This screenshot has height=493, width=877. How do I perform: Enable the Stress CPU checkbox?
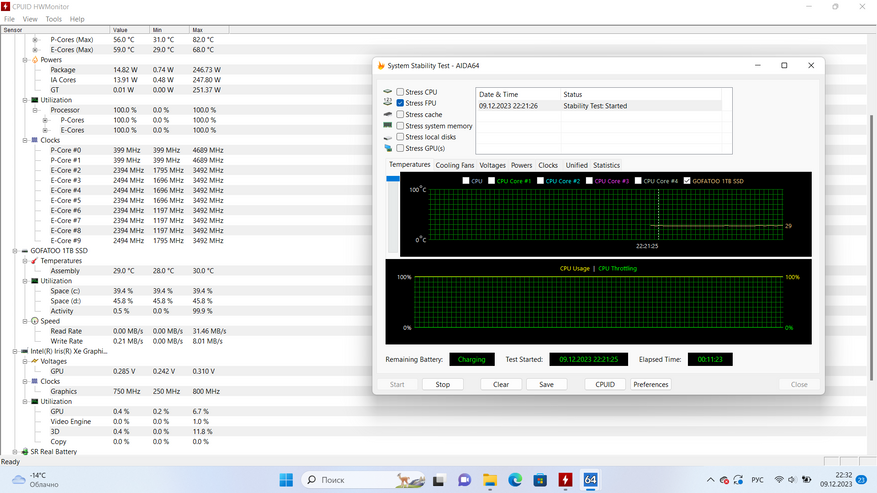pyautogui.click(x=401, y=92)
